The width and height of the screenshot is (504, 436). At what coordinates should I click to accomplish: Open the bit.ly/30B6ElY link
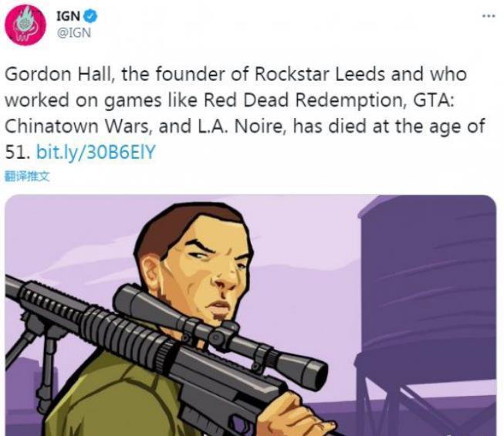click(x=96, y=152)
